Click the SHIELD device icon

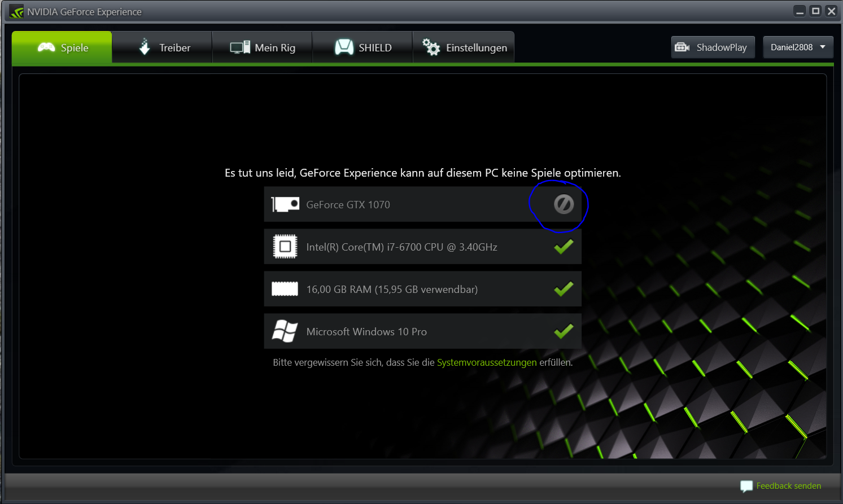coord(344,47)
